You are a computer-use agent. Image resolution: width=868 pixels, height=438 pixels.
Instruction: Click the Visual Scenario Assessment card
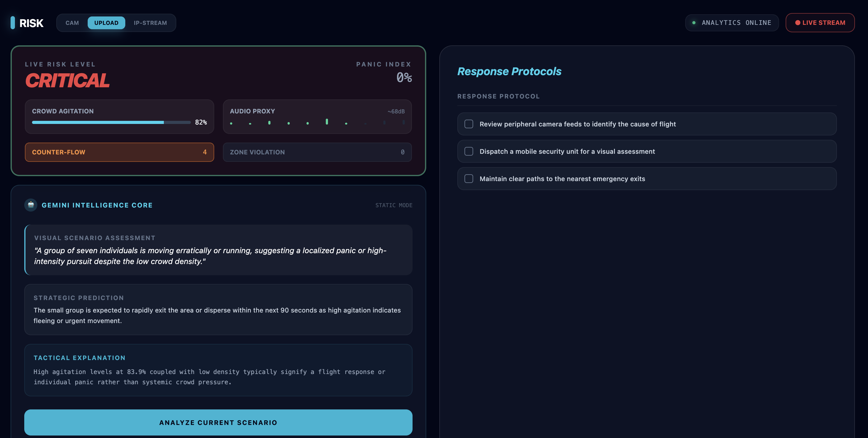tap(218, 250)
